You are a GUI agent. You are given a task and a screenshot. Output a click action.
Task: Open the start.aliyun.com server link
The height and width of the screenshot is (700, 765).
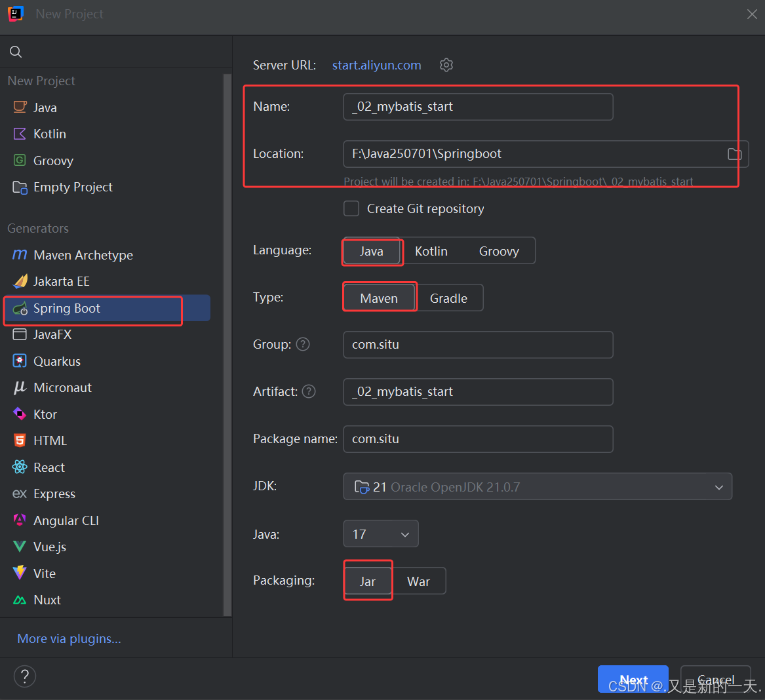point(377,66)
